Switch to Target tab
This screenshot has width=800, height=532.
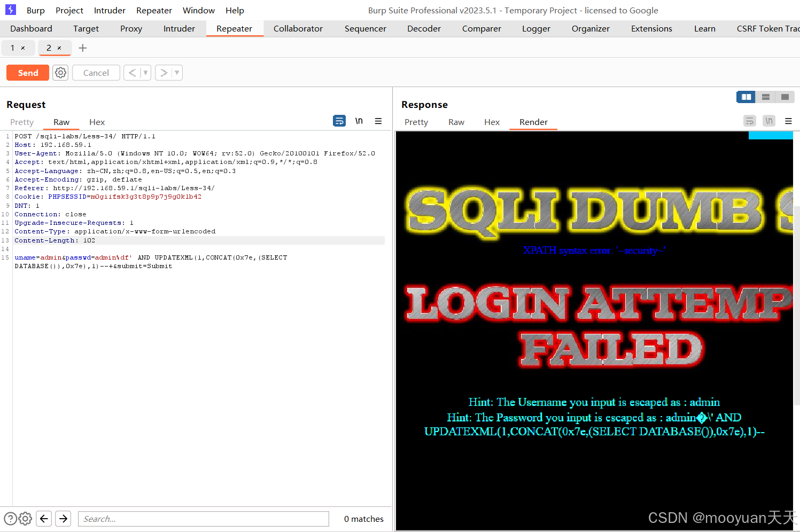tap(86, 29)
